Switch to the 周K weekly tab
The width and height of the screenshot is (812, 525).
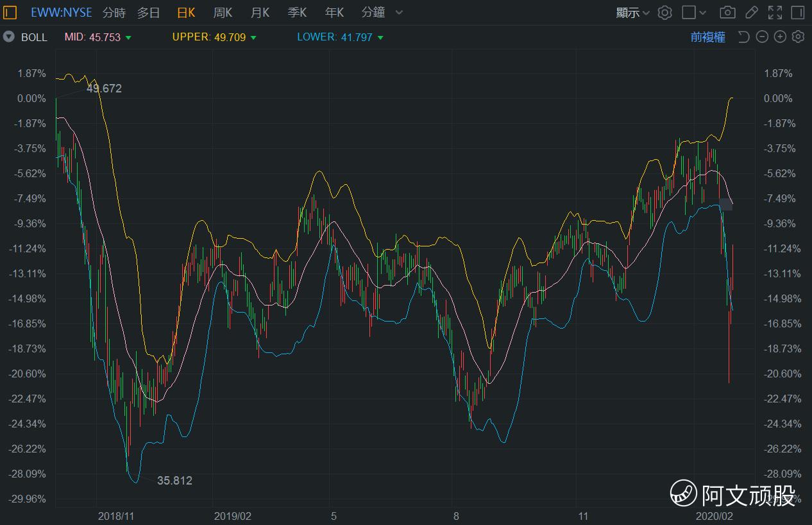pos(223,12)
